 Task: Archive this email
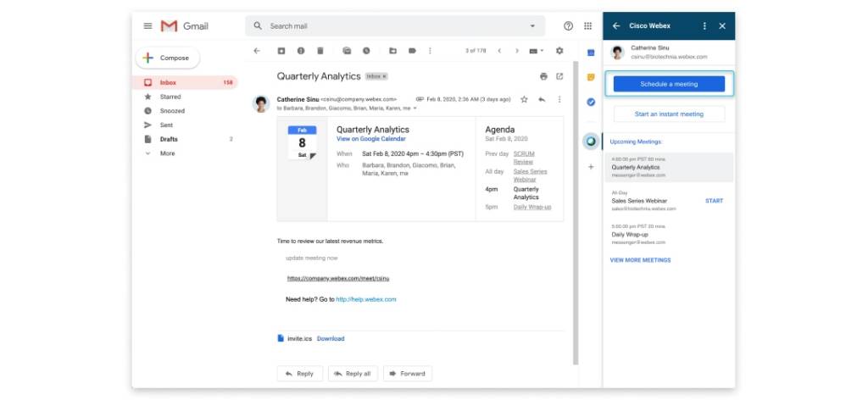(281, 50)
